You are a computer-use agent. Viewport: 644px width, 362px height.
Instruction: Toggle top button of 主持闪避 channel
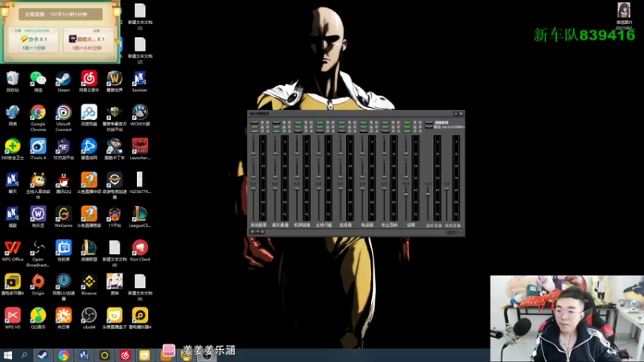[320, 123]
